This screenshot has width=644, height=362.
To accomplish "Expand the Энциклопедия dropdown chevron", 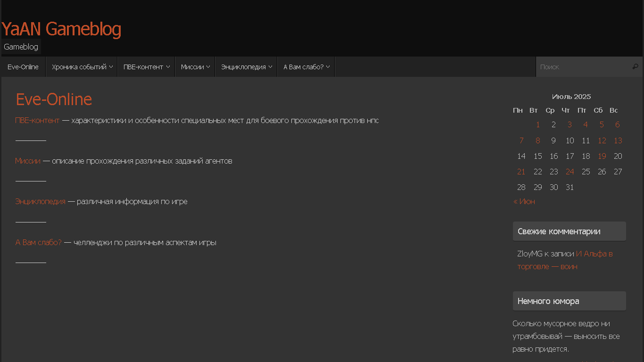I will point(271,67).
